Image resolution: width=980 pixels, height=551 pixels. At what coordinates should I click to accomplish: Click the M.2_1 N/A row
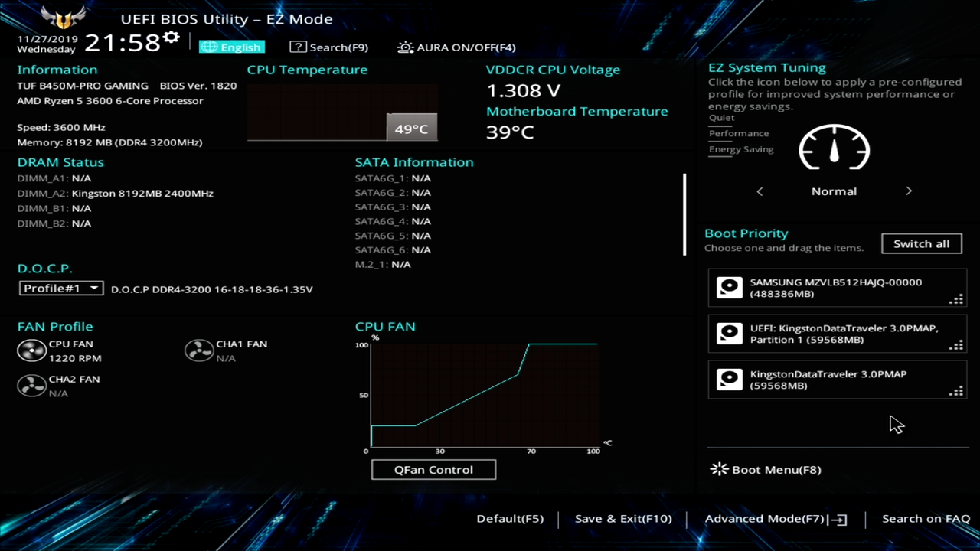click(x=383, y=264)
